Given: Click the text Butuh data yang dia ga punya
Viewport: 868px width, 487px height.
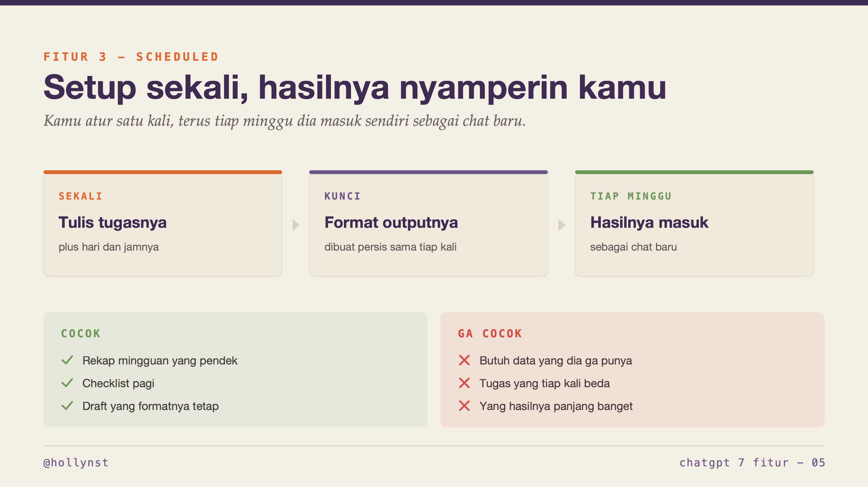Looking at the screenshot, I should tap(556, 361).
